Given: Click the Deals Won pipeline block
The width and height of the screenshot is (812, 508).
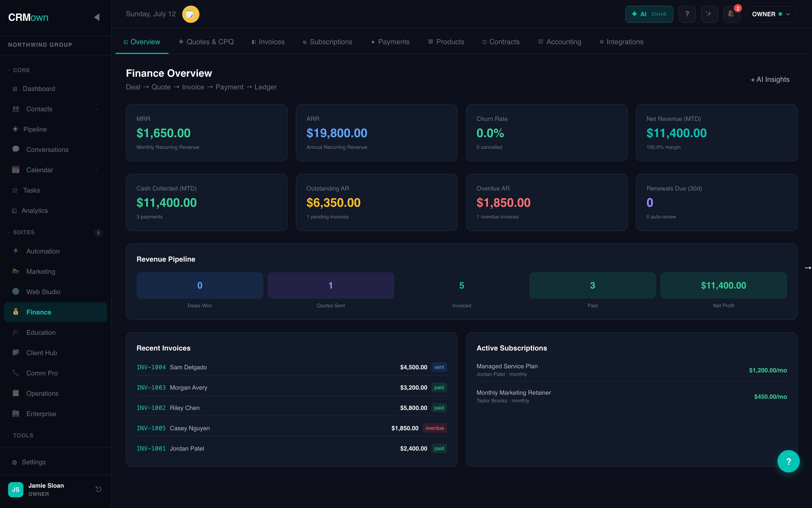Looking at the screenshot, I should click(x=200, y=285).
